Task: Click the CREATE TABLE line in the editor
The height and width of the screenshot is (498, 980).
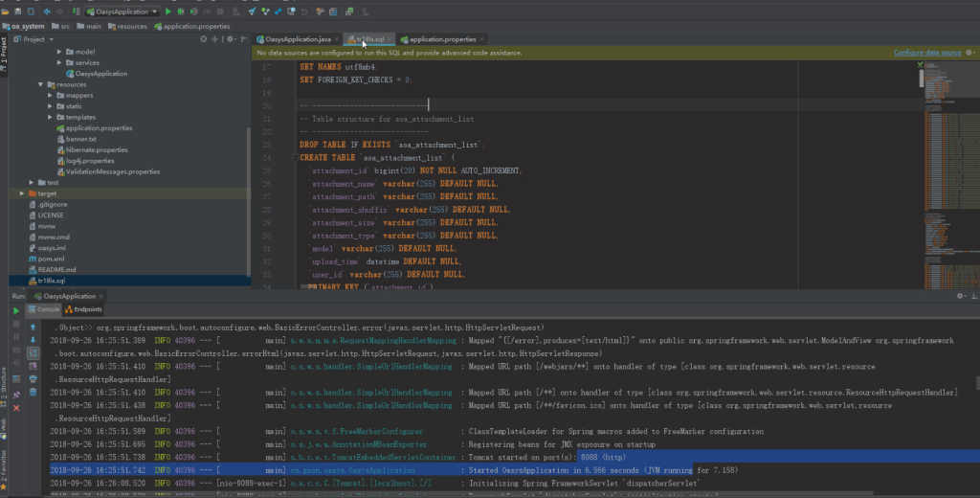Action: [377, 158]
